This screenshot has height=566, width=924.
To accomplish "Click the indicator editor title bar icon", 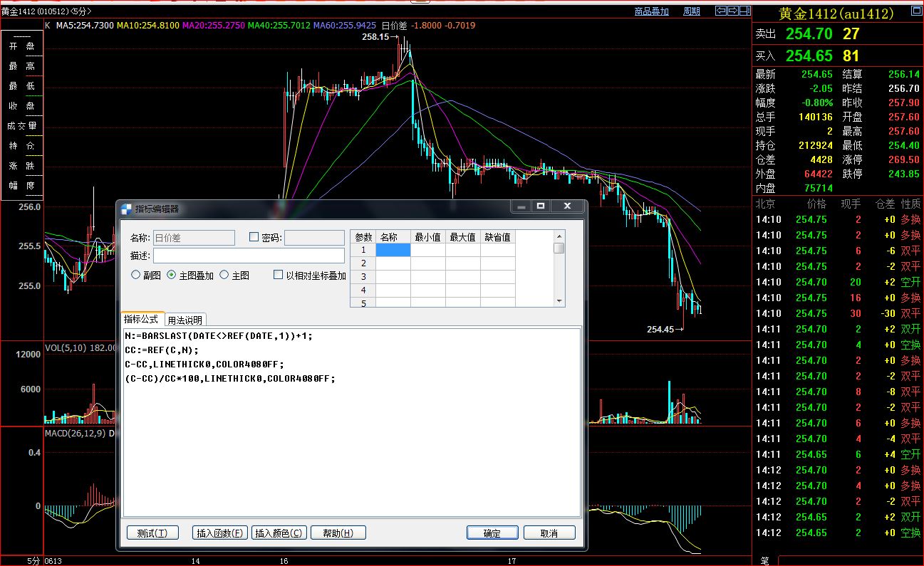I will click(x=126, y=209).
